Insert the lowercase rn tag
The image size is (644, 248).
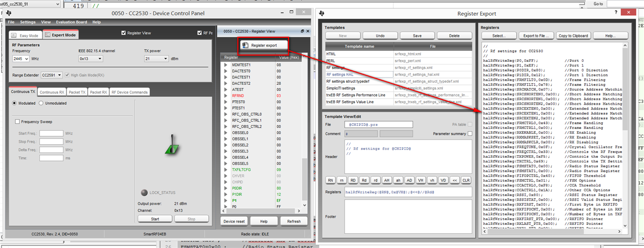pos(342,180)
